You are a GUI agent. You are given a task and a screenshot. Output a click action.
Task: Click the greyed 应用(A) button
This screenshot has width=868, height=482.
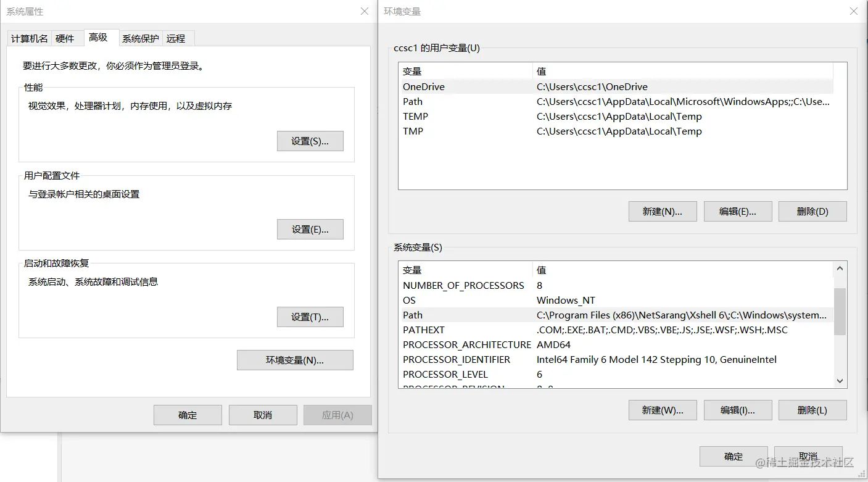coord(337,415)
